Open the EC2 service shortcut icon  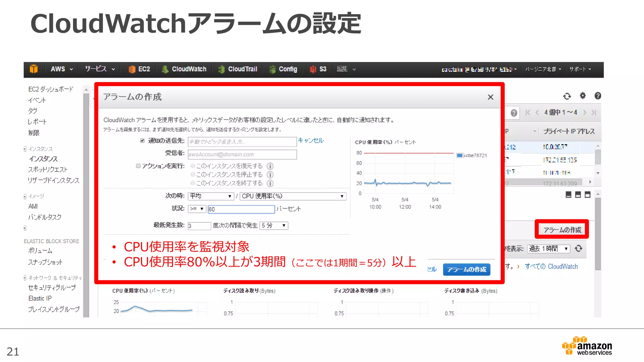click(x=132, y=69)
